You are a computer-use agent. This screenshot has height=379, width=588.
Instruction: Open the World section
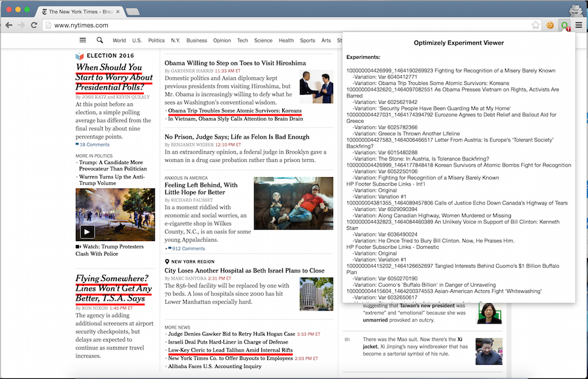pyautogui.click(x=120, y=41)
